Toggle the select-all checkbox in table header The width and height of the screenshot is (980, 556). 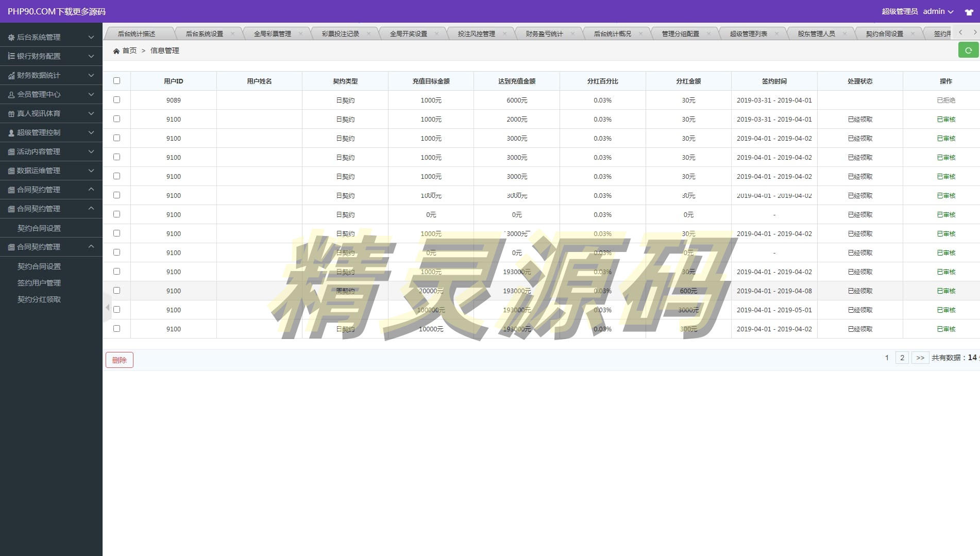116,80
